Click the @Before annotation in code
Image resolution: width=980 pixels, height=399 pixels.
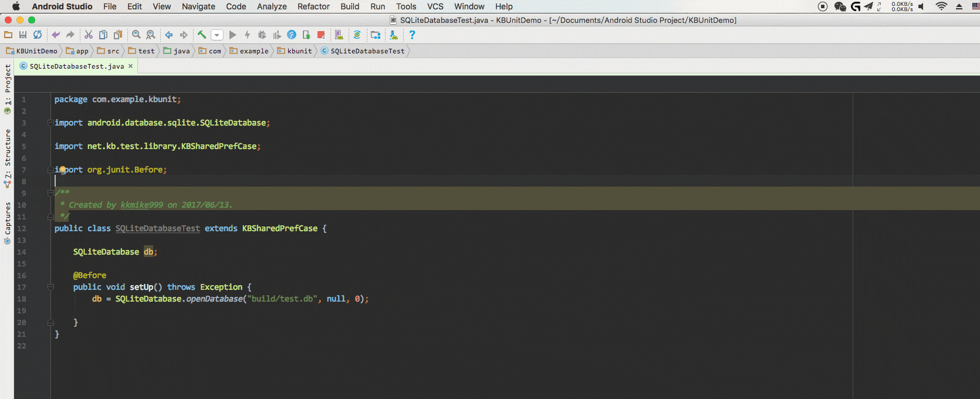coord(90,275)
